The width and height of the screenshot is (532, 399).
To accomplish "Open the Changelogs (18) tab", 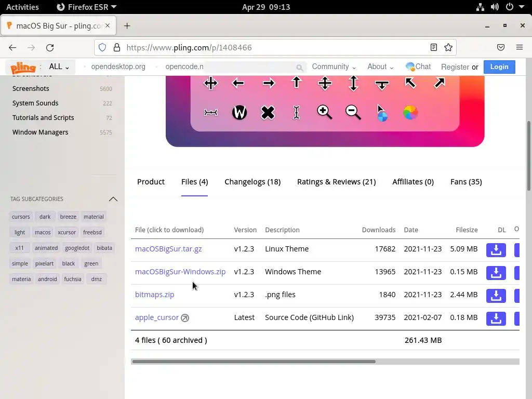I will [252, 182].
